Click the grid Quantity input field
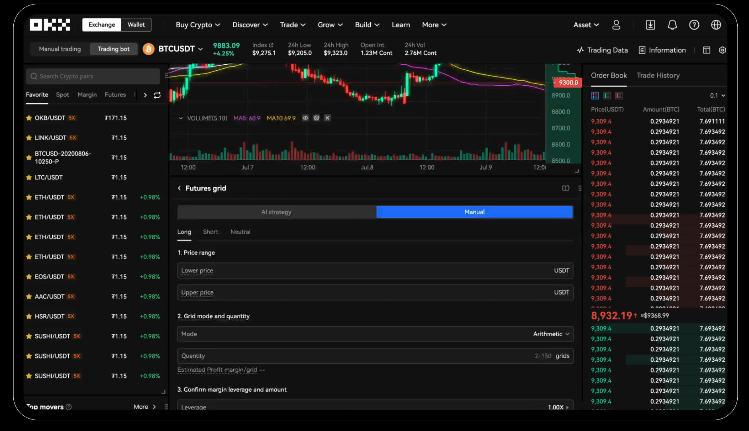749x431 pixels. pyautogui.click(x=375, y=356)
